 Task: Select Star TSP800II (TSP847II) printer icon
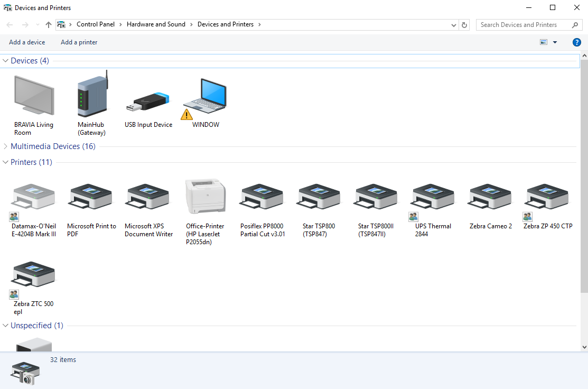pyautogui.click(x=376, y=196)
